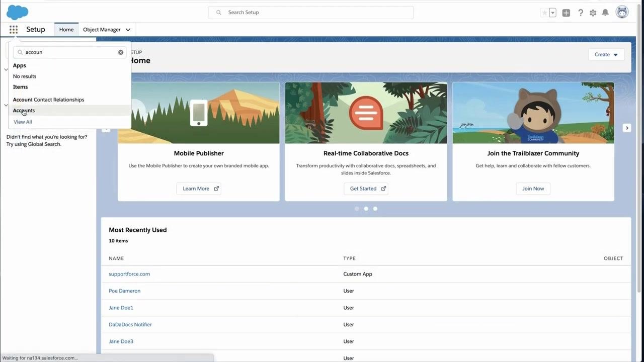
Task: Open Global Actions plus icon
Action: [x=566, y=13]
